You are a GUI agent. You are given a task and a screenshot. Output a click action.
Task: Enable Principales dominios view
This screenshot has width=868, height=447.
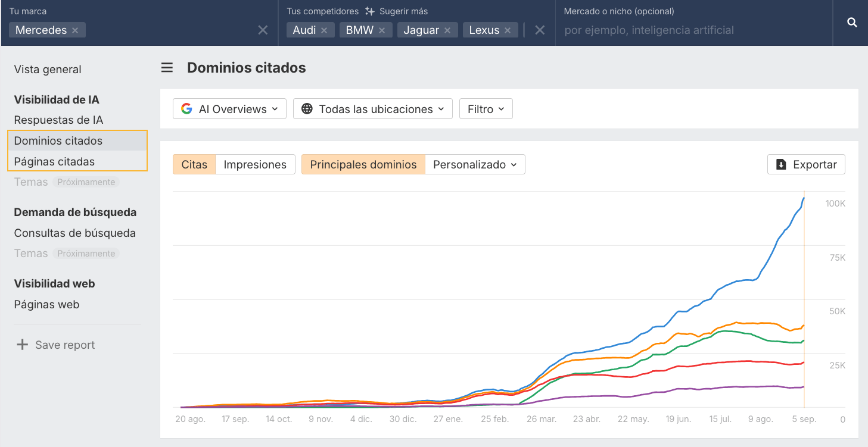tap(363, 165)
